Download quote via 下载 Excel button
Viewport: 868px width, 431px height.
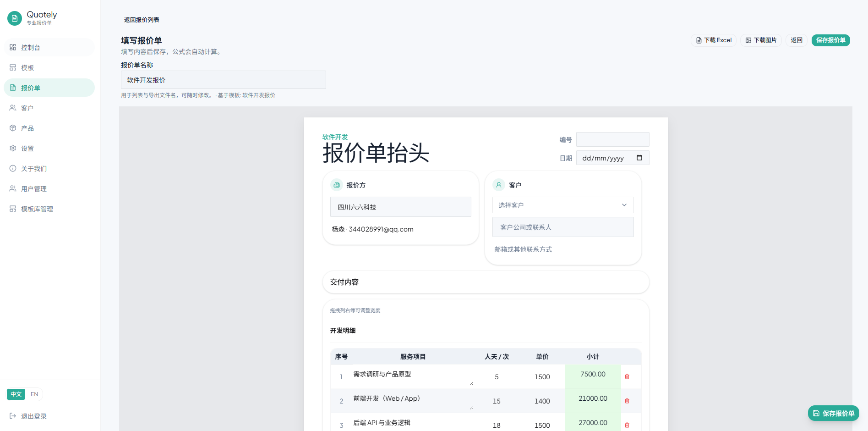[x=714, y=40]
